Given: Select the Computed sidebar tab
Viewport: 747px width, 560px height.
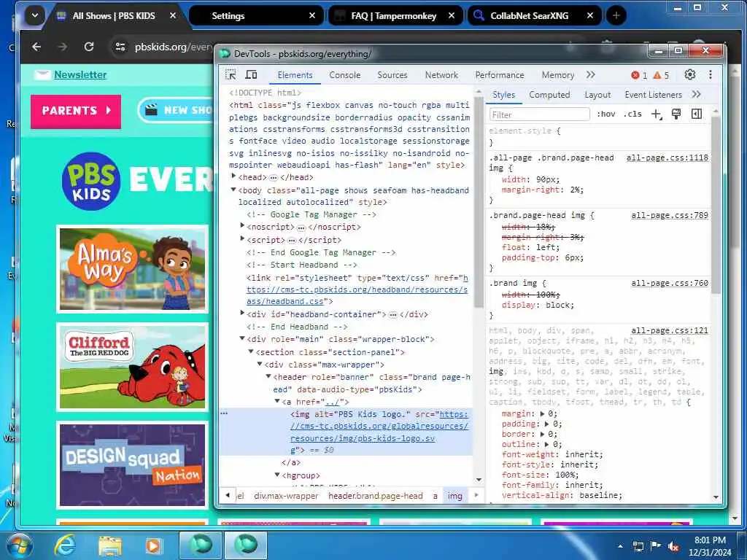Looking at the screenshot, I should click(549, 95).
